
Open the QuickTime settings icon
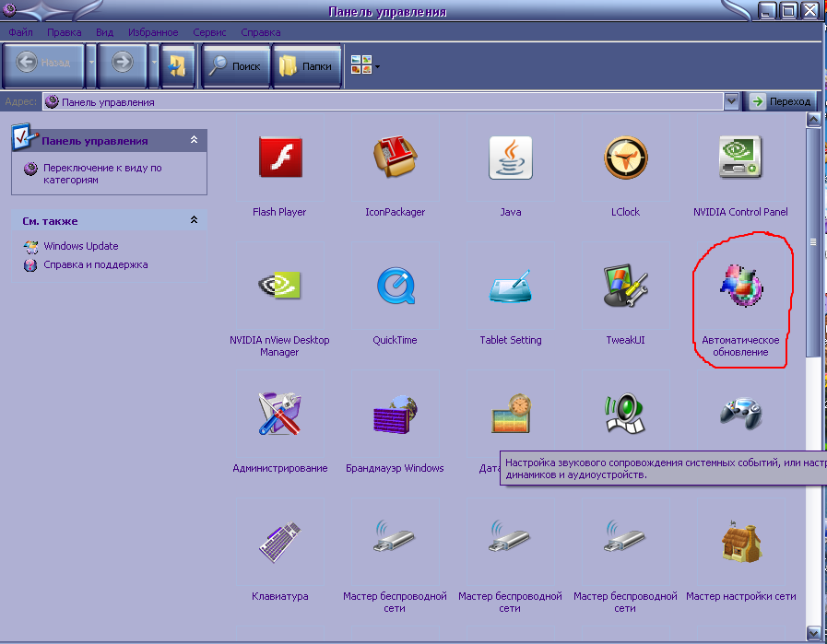pos(395,287)
